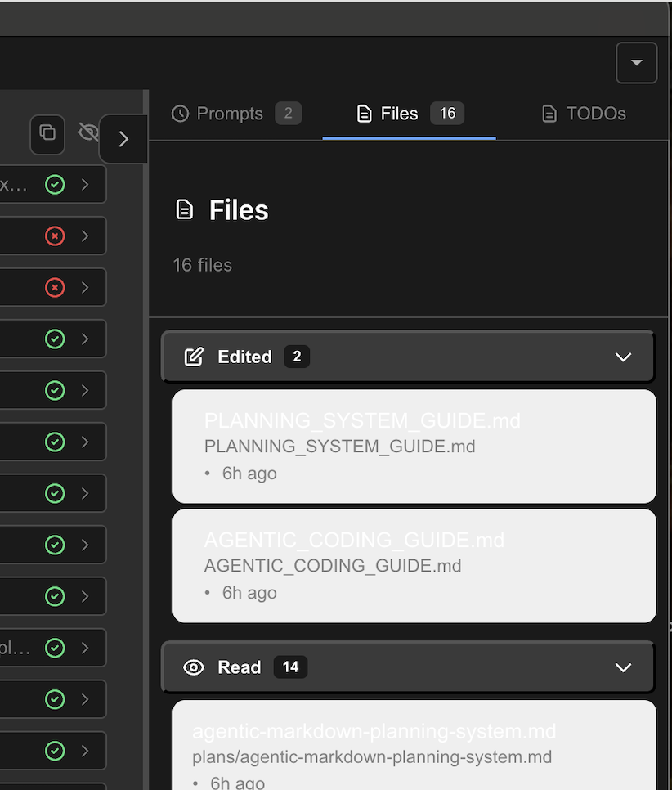The height and width of the screenshot is (790, 672).
Task: Click the first red error status icon
Action: (55, 236)
